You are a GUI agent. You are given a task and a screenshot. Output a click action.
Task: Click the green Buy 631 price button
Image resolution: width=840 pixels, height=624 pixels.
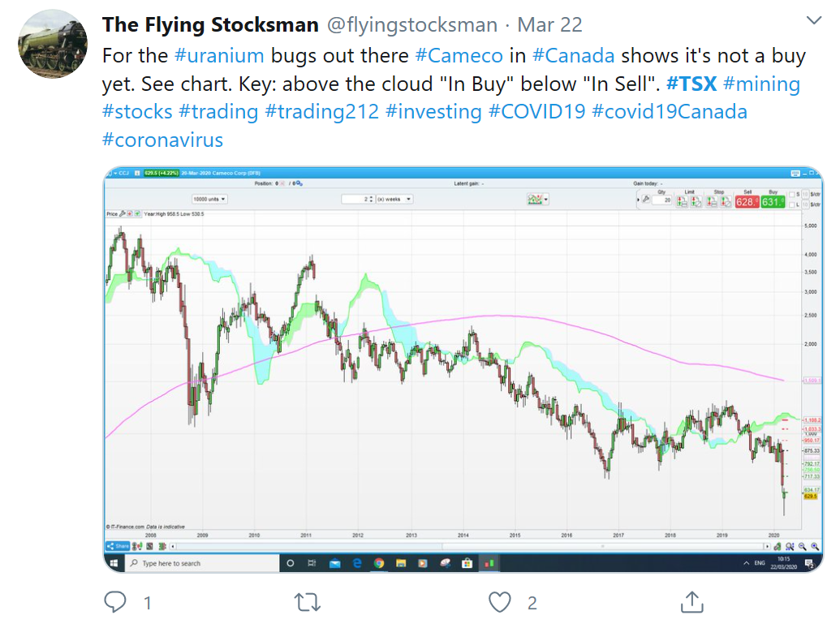[771, 200]
